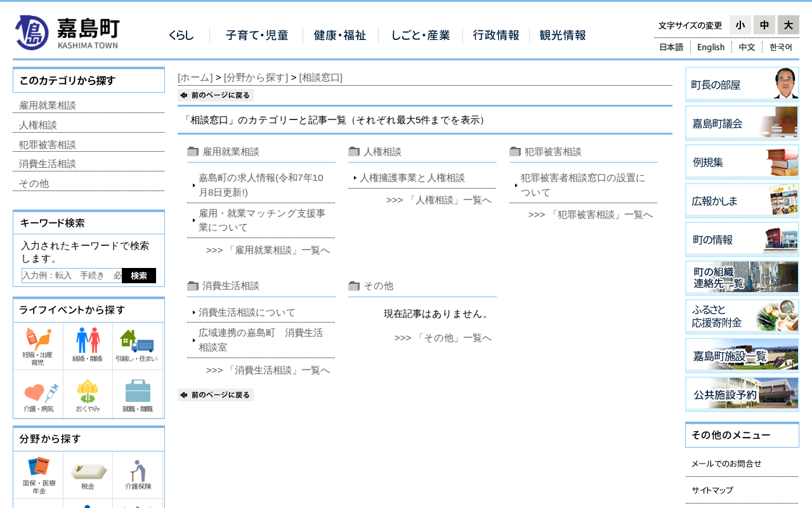This screenshot has width=812, height=508.
Task: Open the 雇用・就業マッチング支援事業について article
Action: click(262, 220)
